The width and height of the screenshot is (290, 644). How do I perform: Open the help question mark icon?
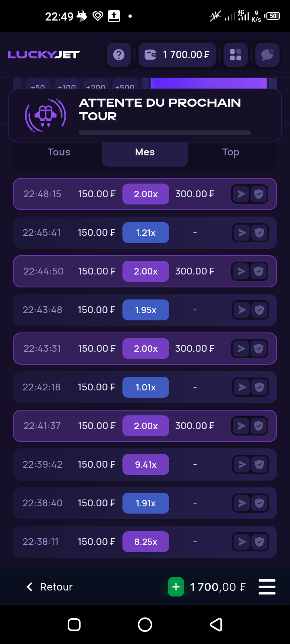(119, 55)
